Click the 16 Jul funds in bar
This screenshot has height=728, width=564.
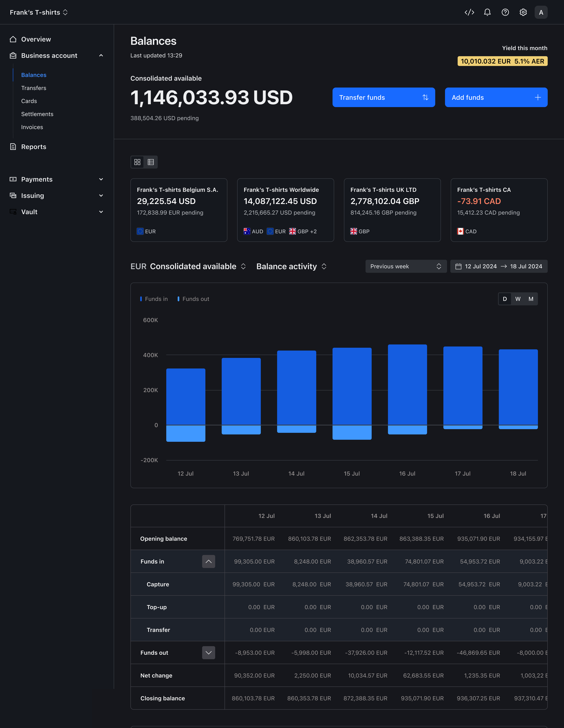(407, 385)
